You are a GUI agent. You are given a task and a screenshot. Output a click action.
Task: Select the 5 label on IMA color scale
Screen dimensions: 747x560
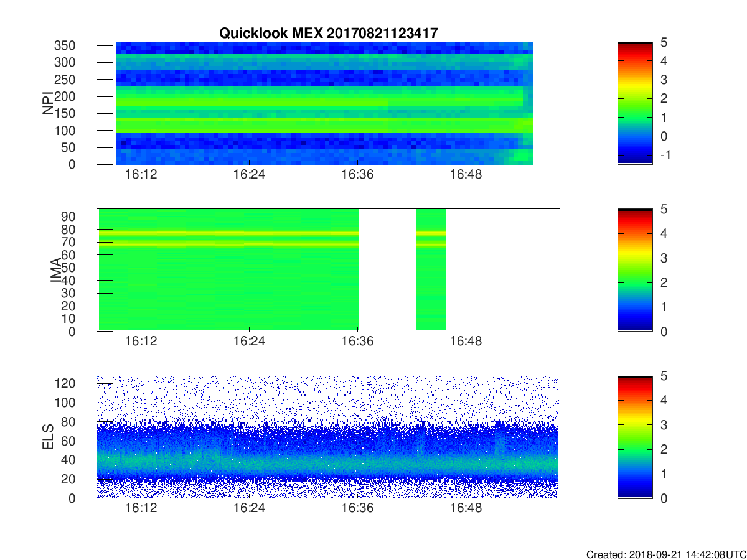(663, 209)
